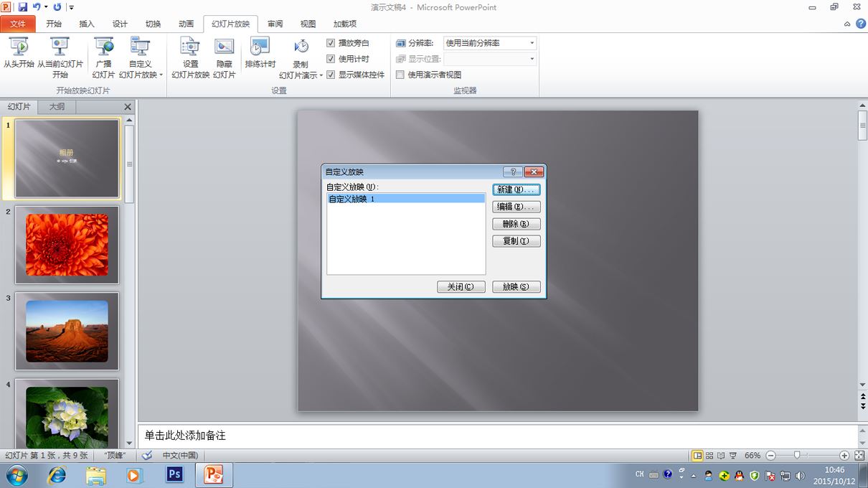Open Customize Quick Access Toolbar dropdown
The height and width of the screenshot is (488, 868).
click(71, 7)
